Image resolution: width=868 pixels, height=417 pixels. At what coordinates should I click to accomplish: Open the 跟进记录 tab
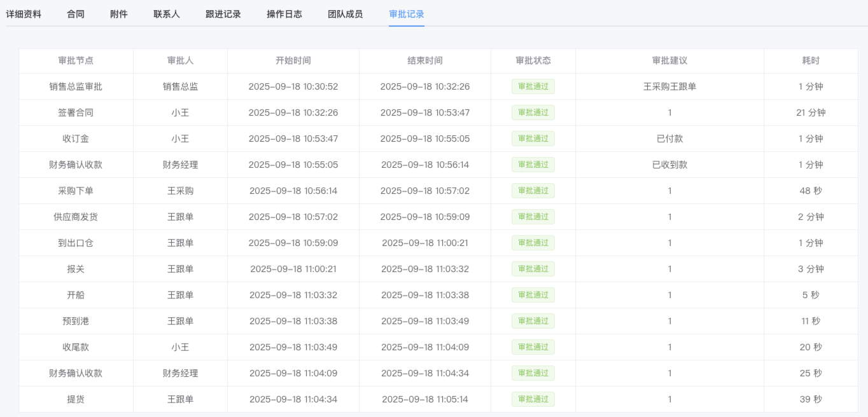[x=223, y=14]
